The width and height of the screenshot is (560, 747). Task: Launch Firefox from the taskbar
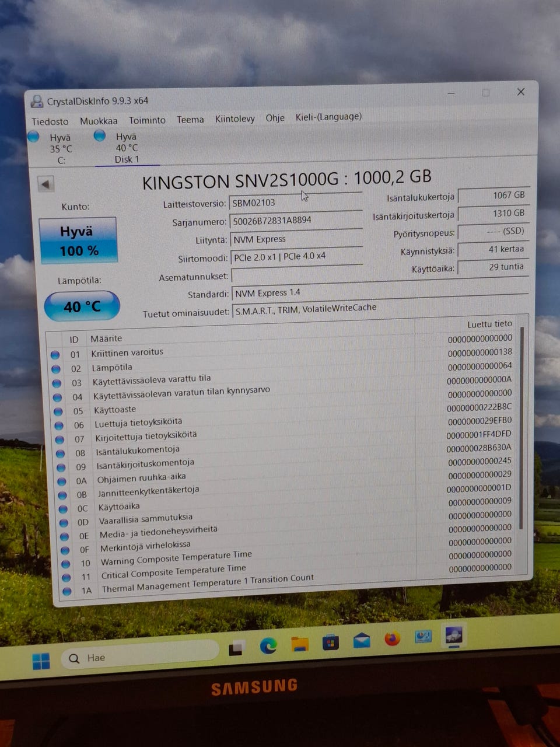393,638
